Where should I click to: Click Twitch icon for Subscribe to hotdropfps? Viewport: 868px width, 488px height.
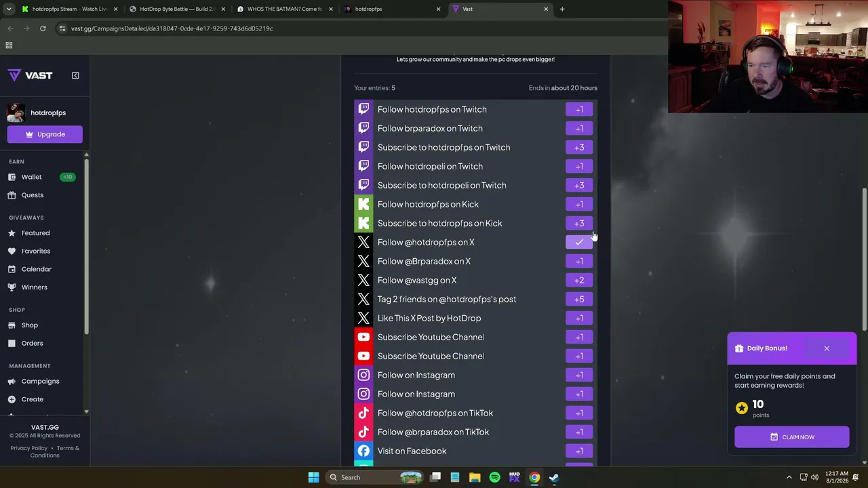click(363, 147)
